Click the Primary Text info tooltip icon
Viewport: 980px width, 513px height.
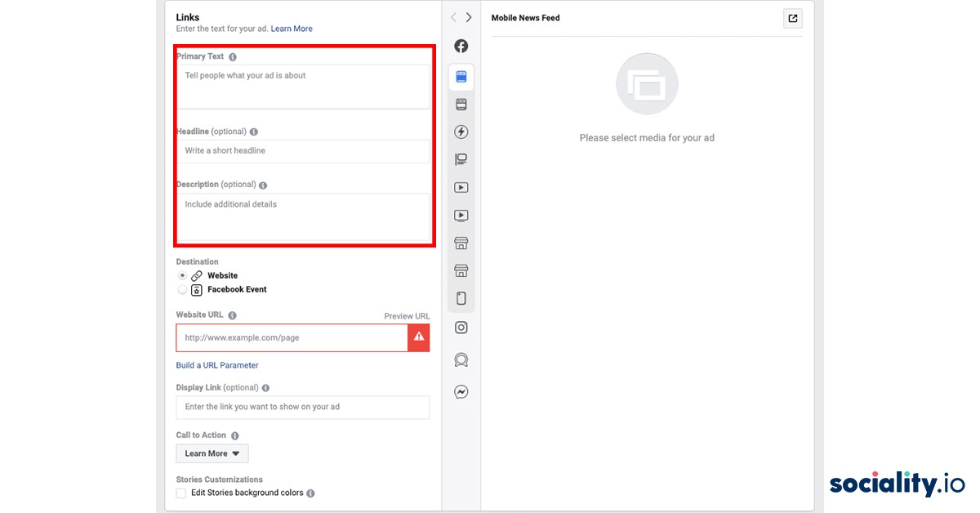(233, 56)
